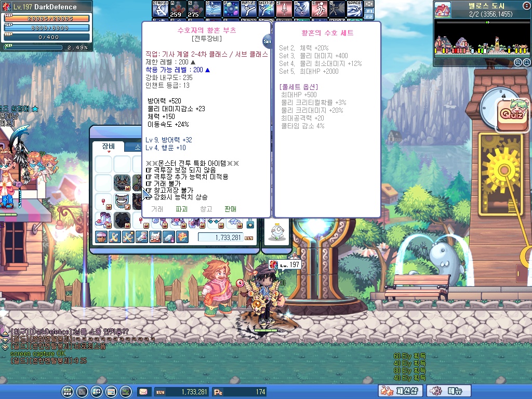Open the grid menu button in bottom bar
Screen dimensions: 532x399
tap(68, 392)
